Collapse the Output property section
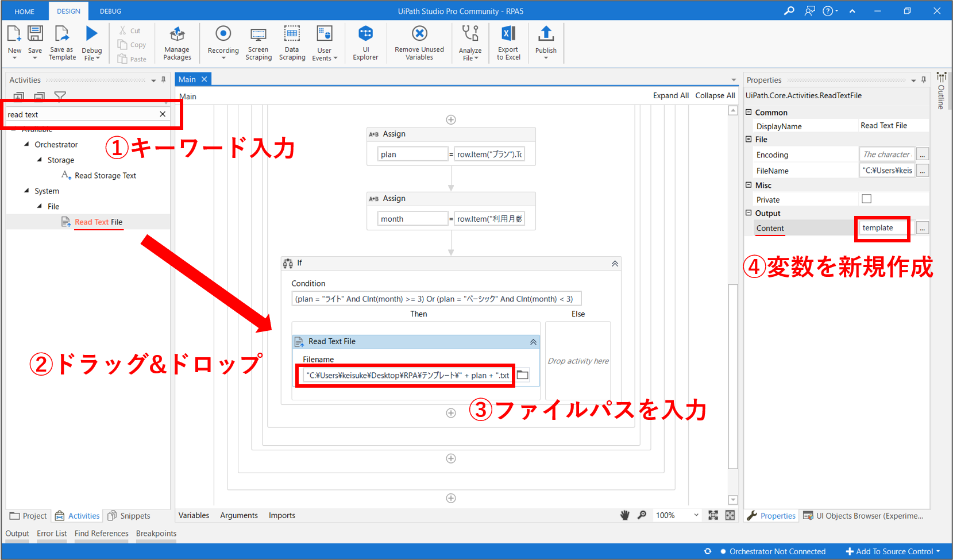Screen dimensions: 953x560 748,213
